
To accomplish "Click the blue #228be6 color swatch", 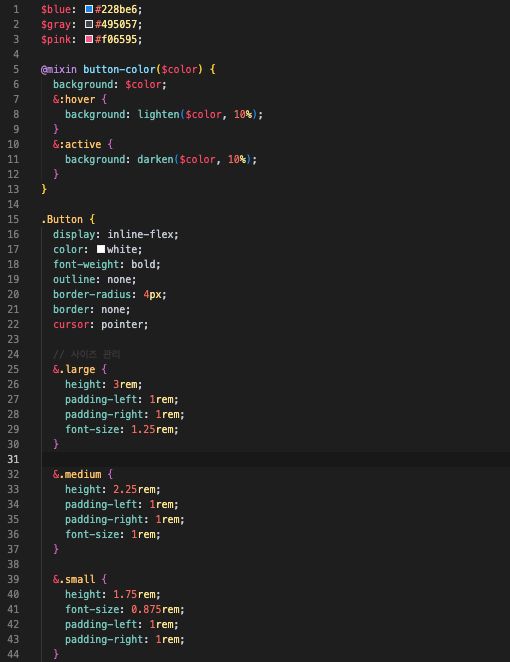I will click(89, 9).
